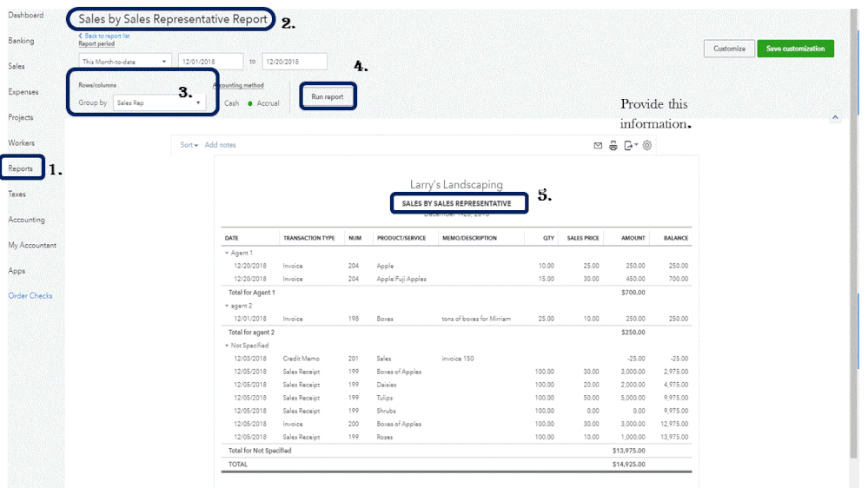Click the vertical page scrollbar
This screenshot has height=488, width=868.
click(x=853, y=233)
